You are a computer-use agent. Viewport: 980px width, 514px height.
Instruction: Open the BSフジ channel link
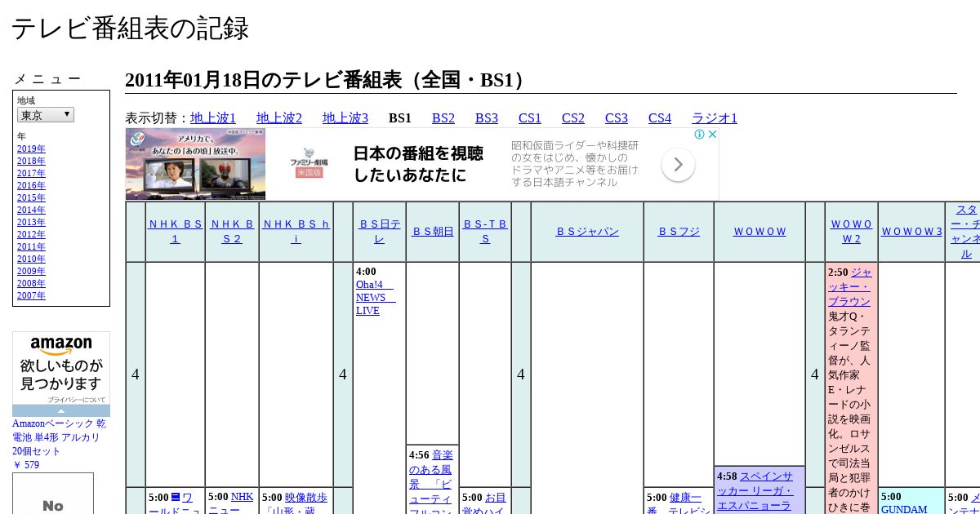pyautogui.click(x=679, y=232)
